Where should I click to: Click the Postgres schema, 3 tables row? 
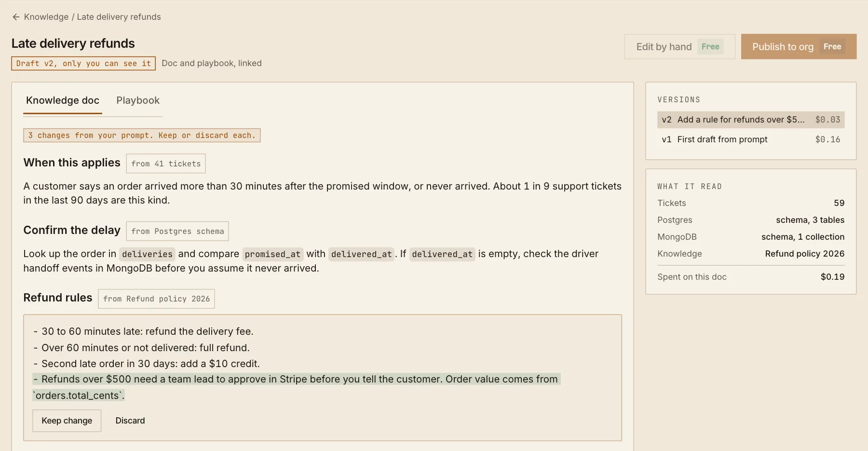pos(751,220)
